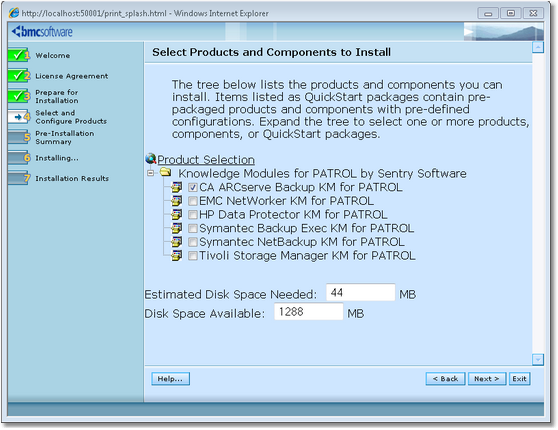Viewport: 558px width, 430px height.
Task: Select 'Select and Configure Products' step label
Action: pyautogui.click(x=71, y=117)
